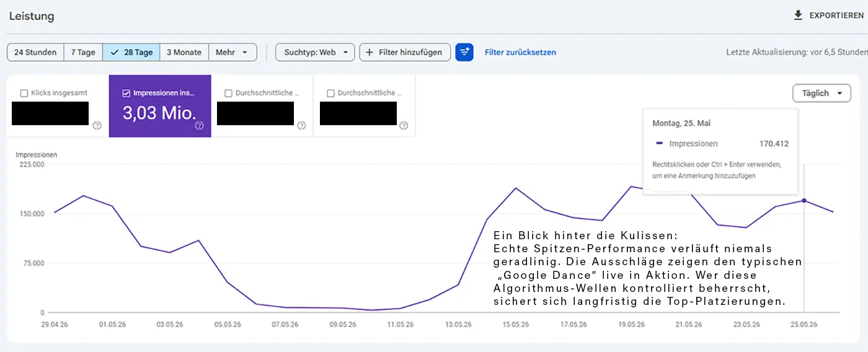Click the 09.05.26 axis date label
The width and height of the screenshot is (868, 352).
coord(343,324)
